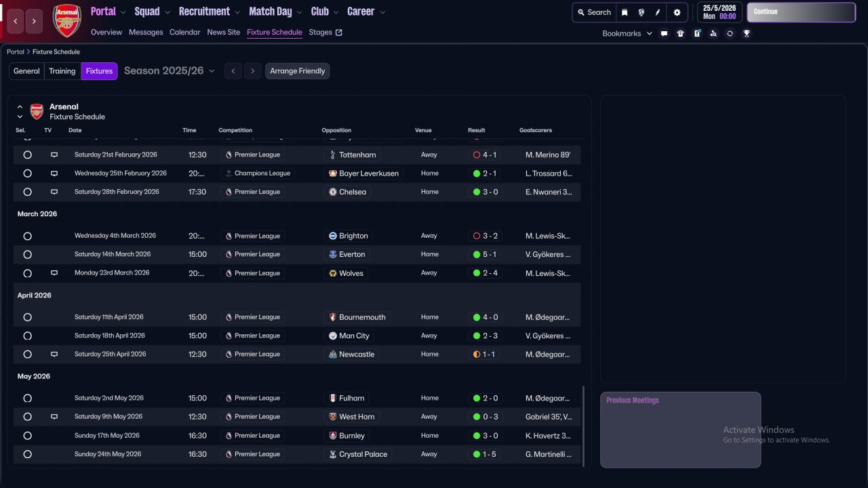Open the Season 2025/26 dropdown
868x488 pixels.
click(x=170, y=70)
